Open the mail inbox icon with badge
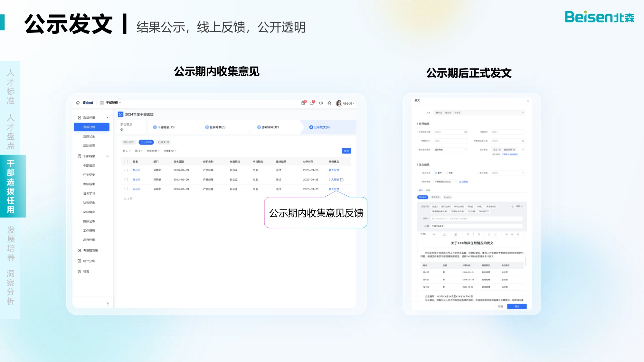 click(x=312, y=103)
